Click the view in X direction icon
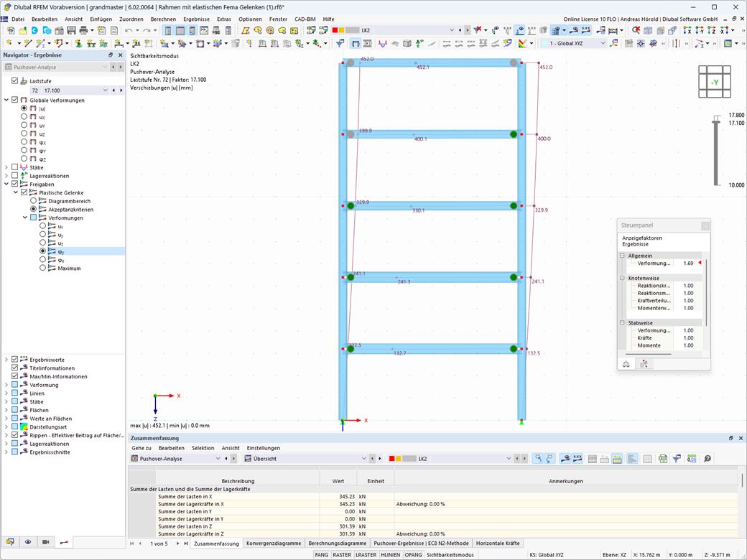747x560 pixels. [x=687, y=30]
